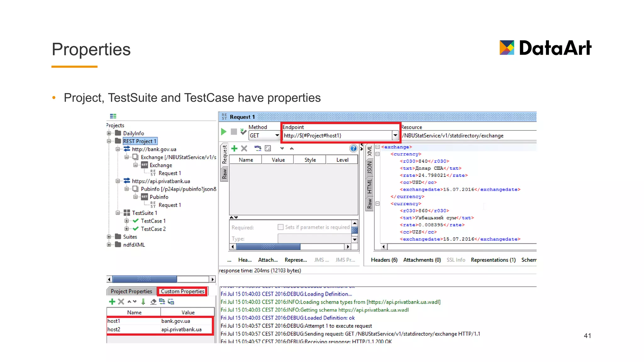Image resolution: width=644 pixels, height=362 pixels.
Task: Click the TestSuite 1 grid icon
Action: pyautogui.click(x=127, y=213)
